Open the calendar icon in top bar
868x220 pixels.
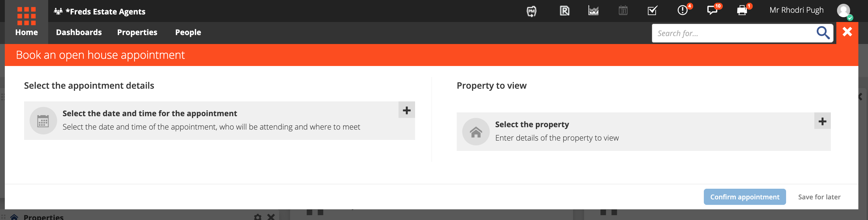[623, 11]
